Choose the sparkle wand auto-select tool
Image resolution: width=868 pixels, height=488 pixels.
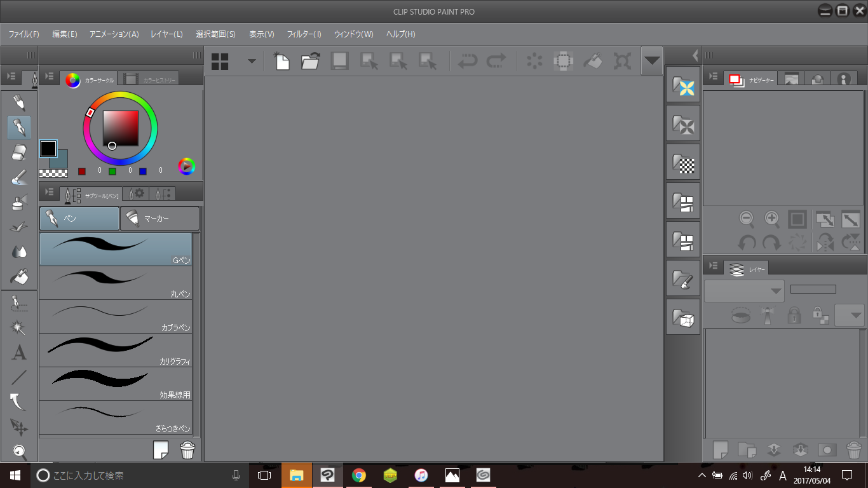[x=19, y=328]
